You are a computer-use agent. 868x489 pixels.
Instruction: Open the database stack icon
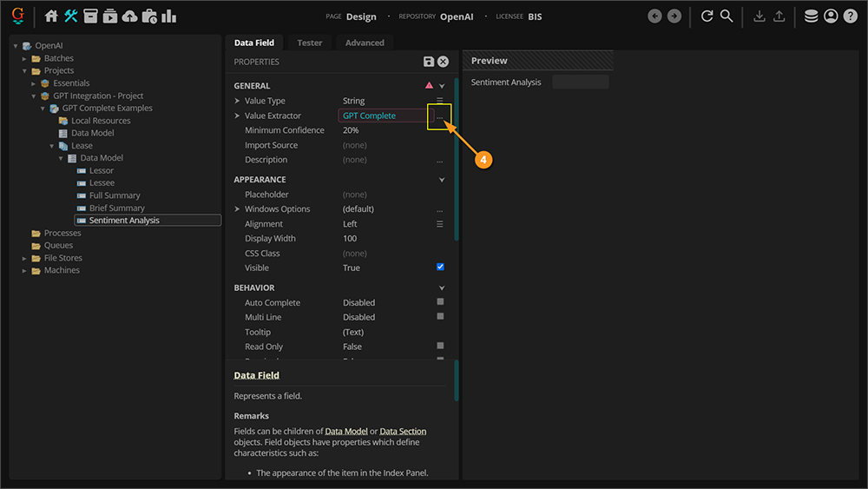(811, 16)
